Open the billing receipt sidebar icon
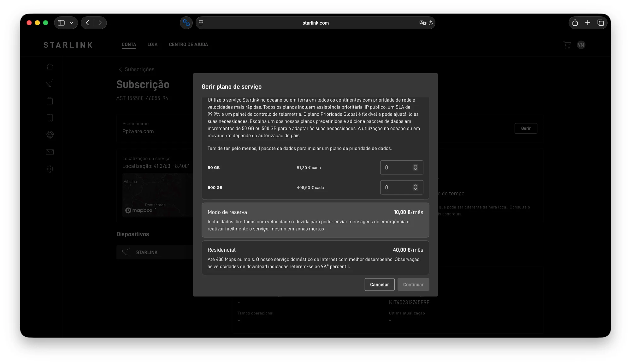 [50, 118]
